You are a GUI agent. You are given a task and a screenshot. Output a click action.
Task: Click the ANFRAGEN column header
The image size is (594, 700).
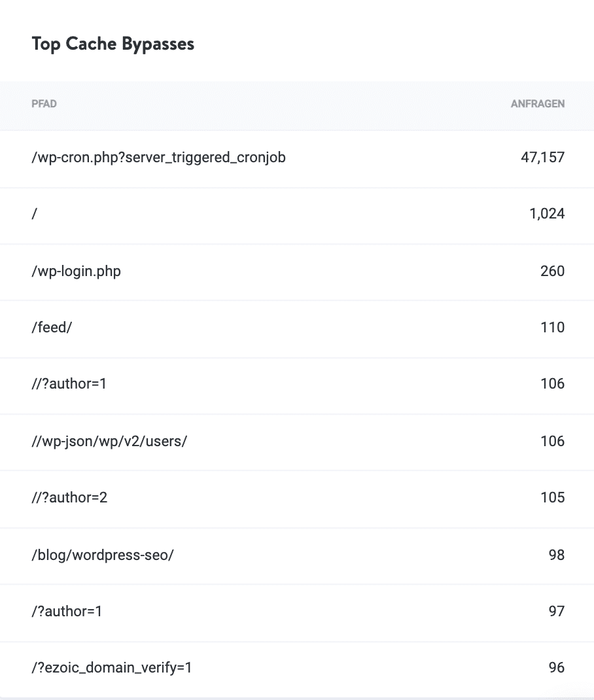click(x=538, y=103)
